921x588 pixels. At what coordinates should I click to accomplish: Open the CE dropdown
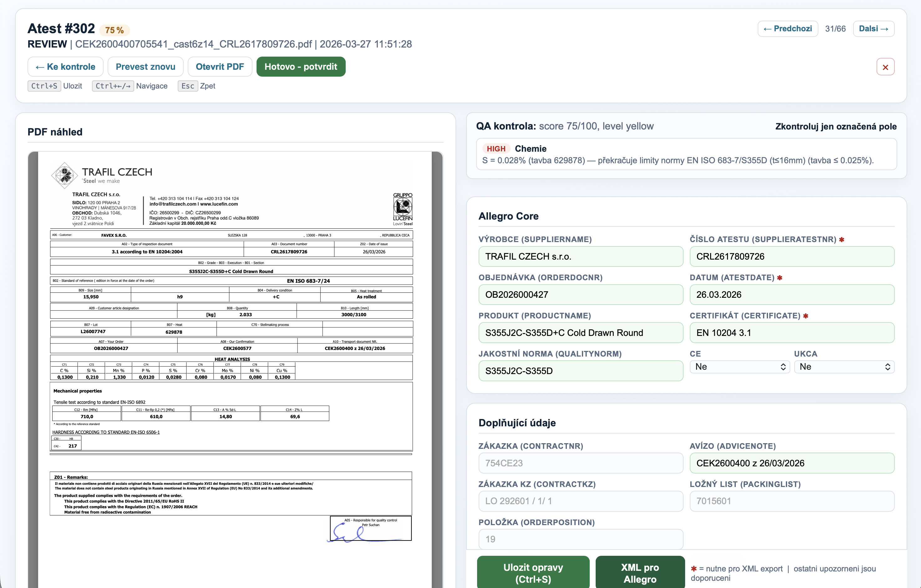pyautogui.click(x=739, y=367)
